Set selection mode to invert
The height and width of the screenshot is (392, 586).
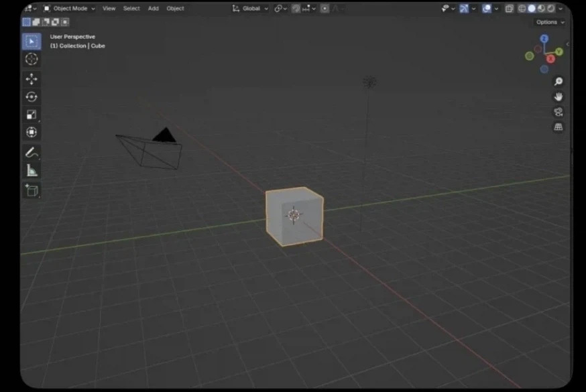click(55, 22)
